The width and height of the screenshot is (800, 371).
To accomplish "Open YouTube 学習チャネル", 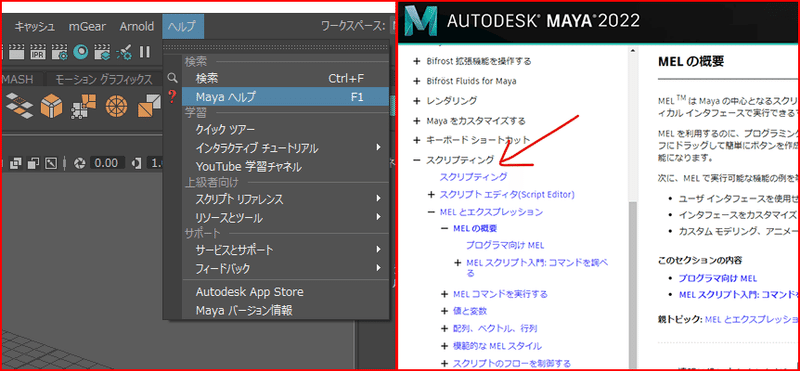I will [x=285, y=166].
